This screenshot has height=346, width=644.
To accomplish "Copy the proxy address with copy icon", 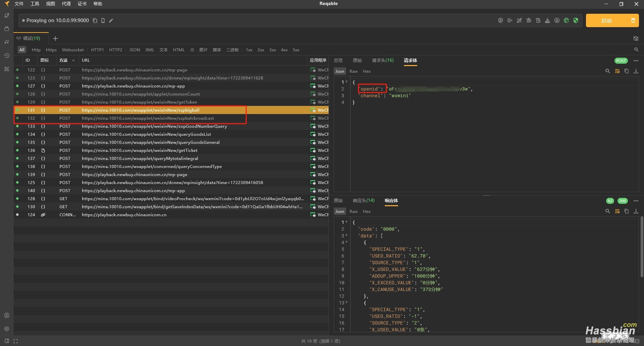I will tap(95, 20).
